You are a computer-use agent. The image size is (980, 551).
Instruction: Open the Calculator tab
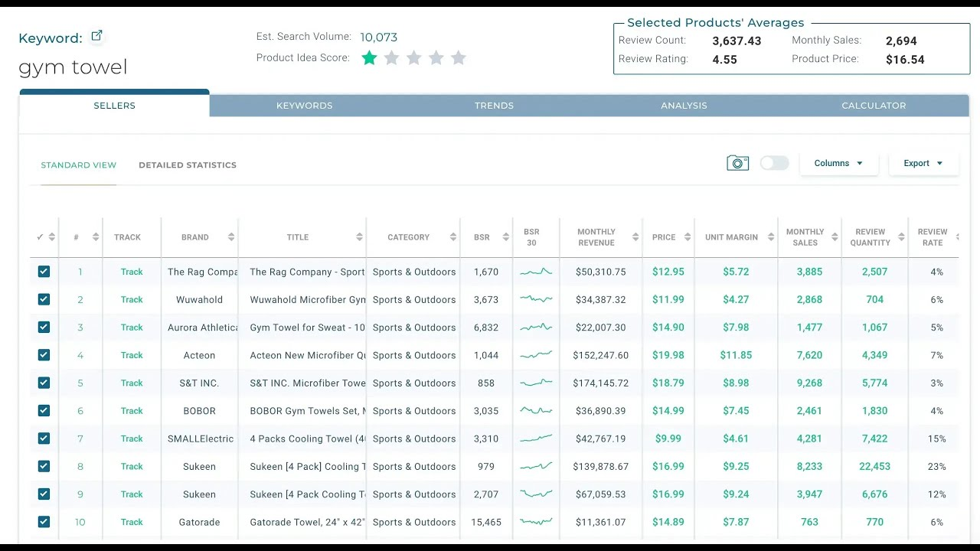(874, 106)
